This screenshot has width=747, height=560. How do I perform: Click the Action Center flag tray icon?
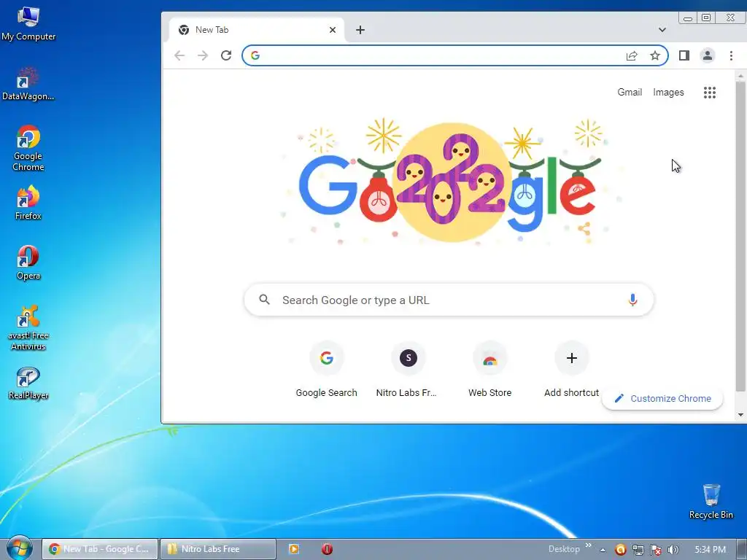(x=656, y=550)
